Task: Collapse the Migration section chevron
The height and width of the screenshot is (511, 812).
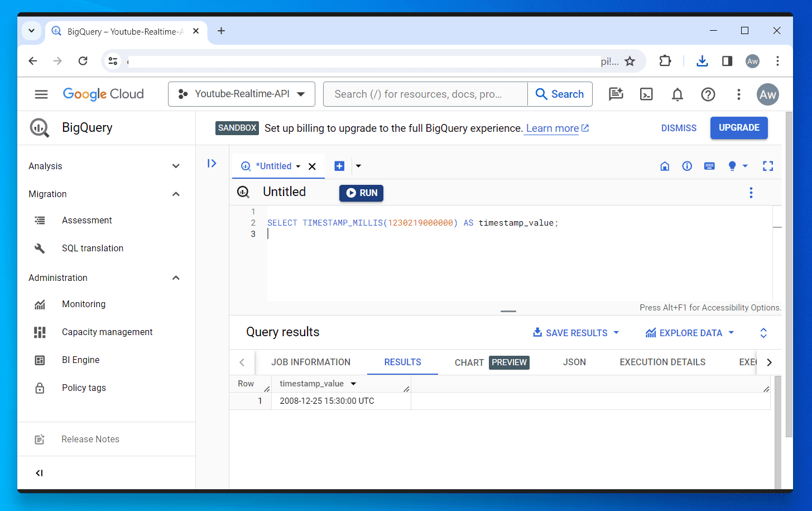Action: (176, 194)
